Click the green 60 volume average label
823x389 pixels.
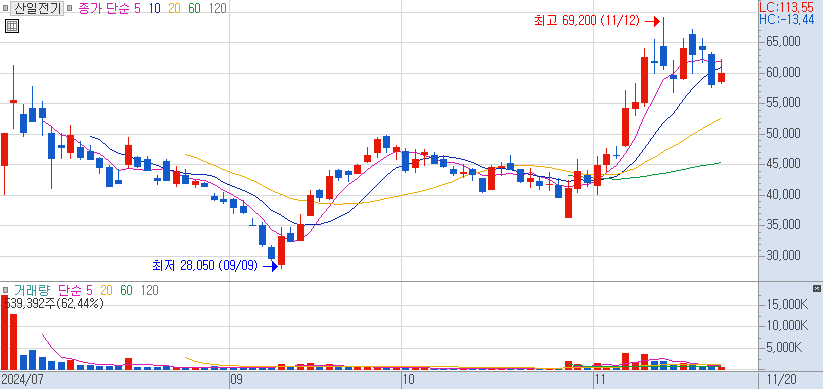[126, 290]
